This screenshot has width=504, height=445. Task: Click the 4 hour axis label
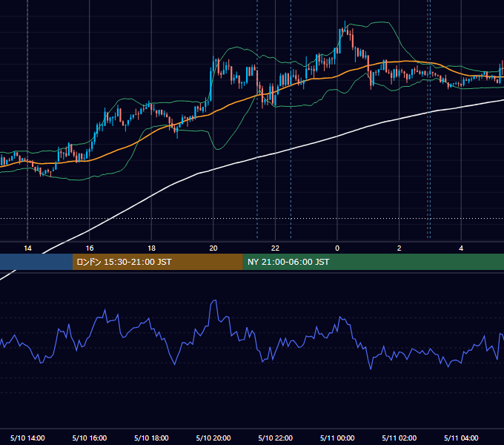pos(461,248)
